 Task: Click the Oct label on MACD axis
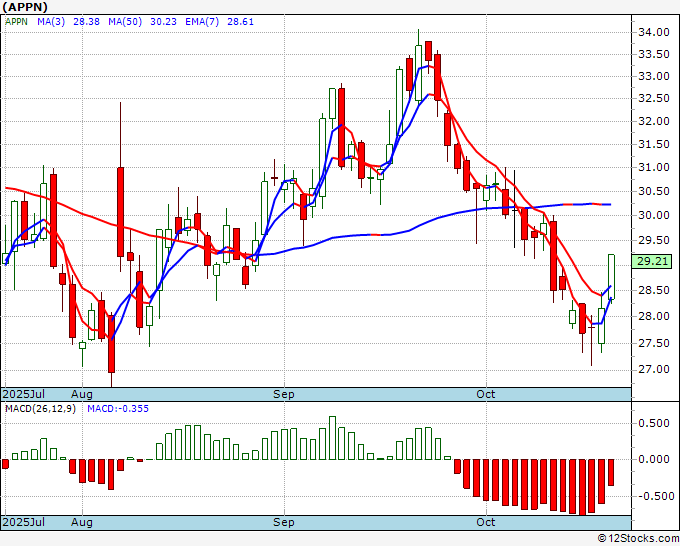485,522
